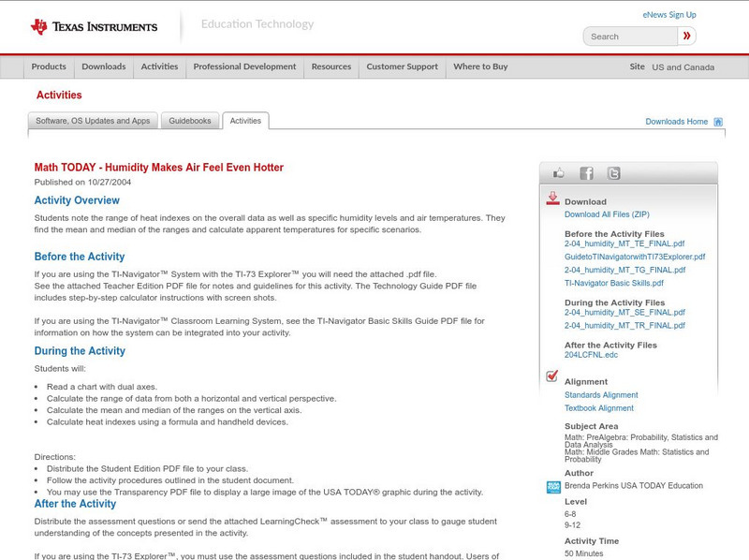Click 'Read a chart with dual axes.' bullet
749x560 pixels.
pos(102,387)
